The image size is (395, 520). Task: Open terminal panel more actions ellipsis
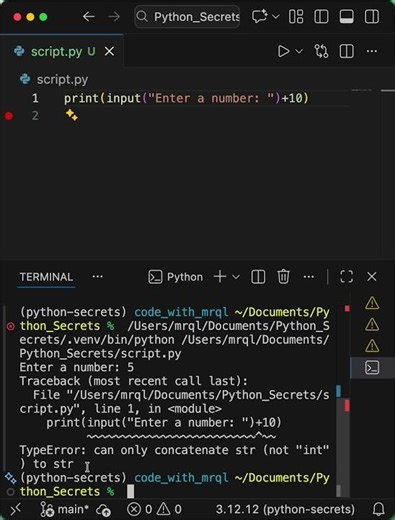click(309, 277)
